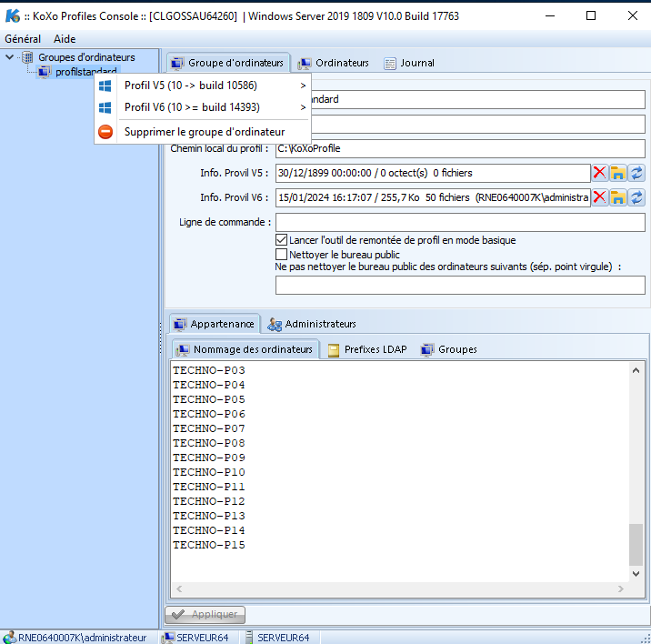Delete the Provil V6 info with red X
Image resolution: width=651 pixels, height=644 pixels.
pos(599,197)
